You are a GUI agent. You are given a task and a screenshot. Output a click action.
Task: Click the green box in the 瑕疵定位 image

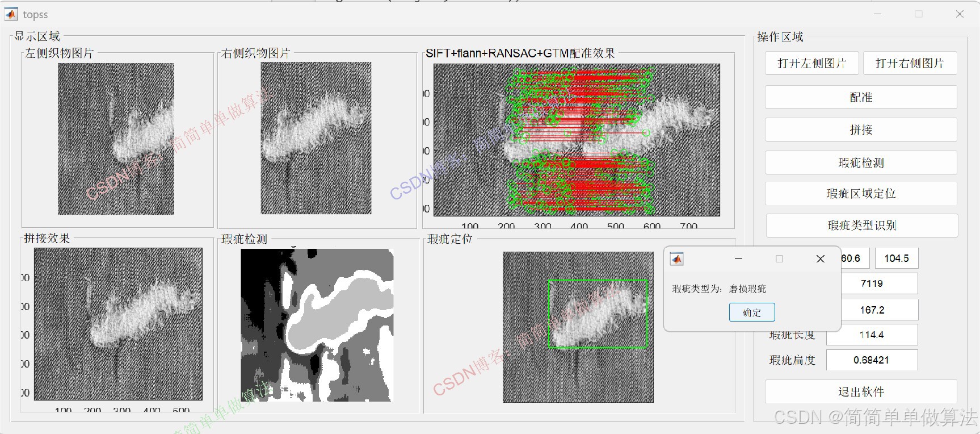pyautogui.click(x=598, y=314)
